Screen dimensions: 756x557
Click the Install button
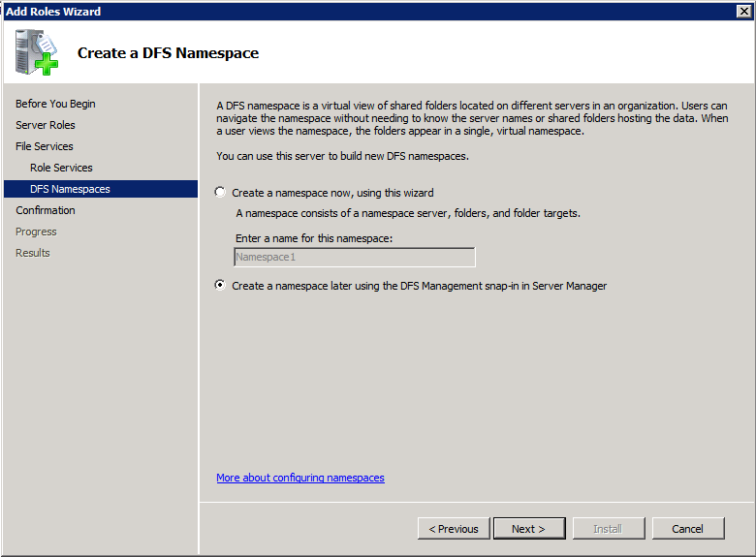click(x=609, y=529)
